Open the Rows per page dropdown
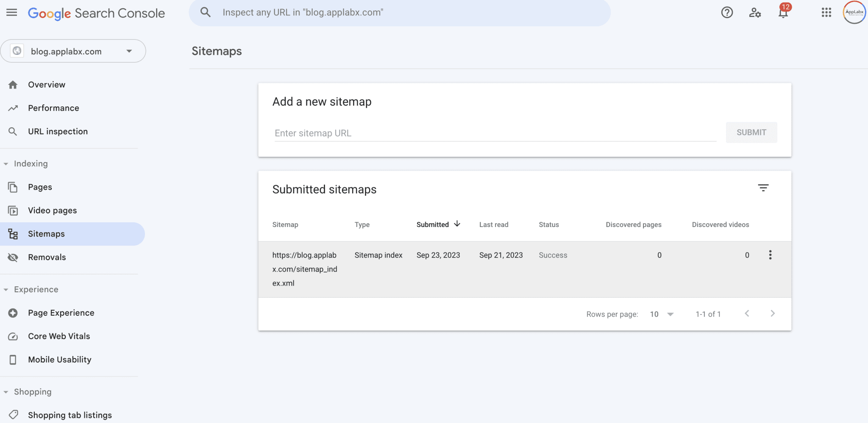Screen dimensions: 868x423 click(x=661, y=314)
